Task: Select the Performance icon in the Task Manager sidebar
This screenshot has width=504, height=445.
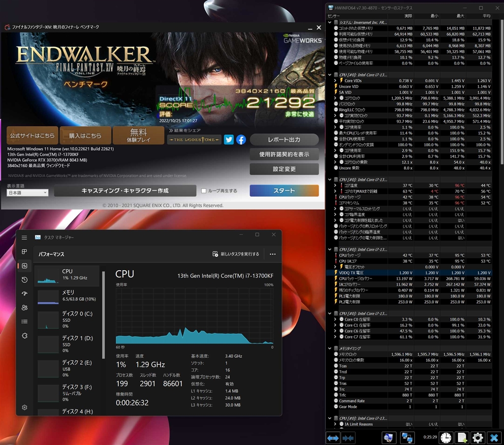Action: point(25,266)
